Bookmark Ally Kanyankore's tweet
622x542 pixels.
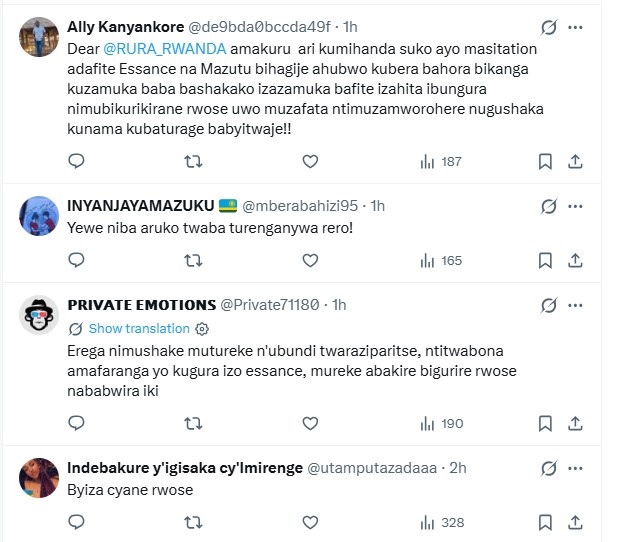545,161
